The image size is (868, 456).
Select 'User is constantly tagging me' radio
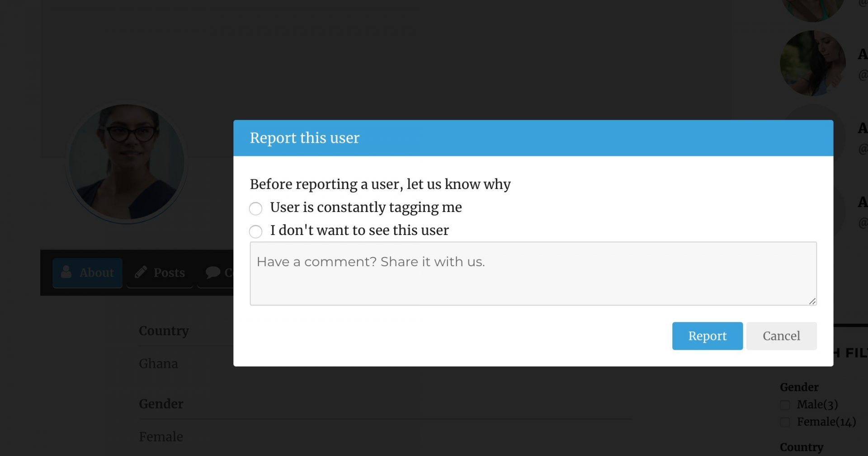pos(255,208)
